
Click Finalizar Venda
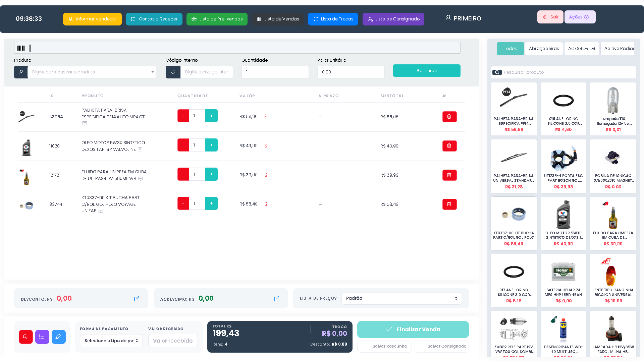click(413, 329)
